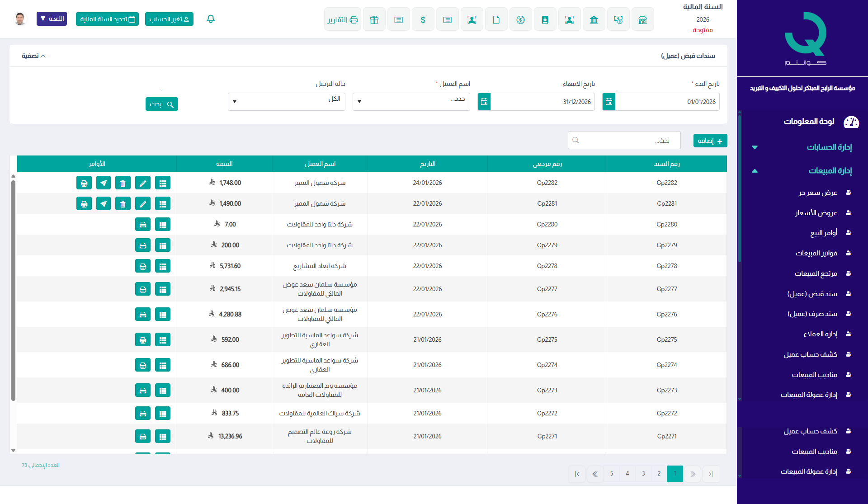This screenshot has height=504, width=868.
Task: Open sales invoices in sidebar
Action: [816, 253]
